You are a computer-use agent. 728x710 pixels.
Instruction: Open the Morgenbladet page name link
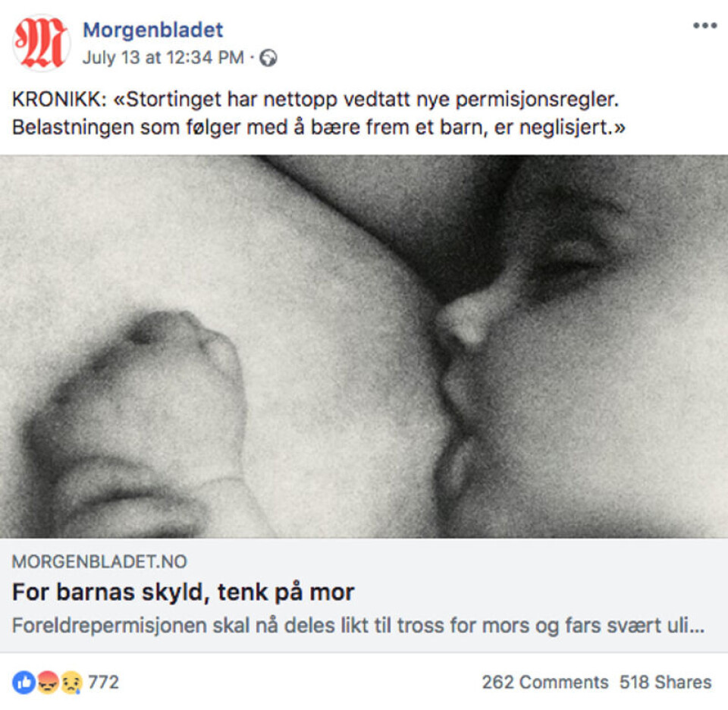click(152, 30)
